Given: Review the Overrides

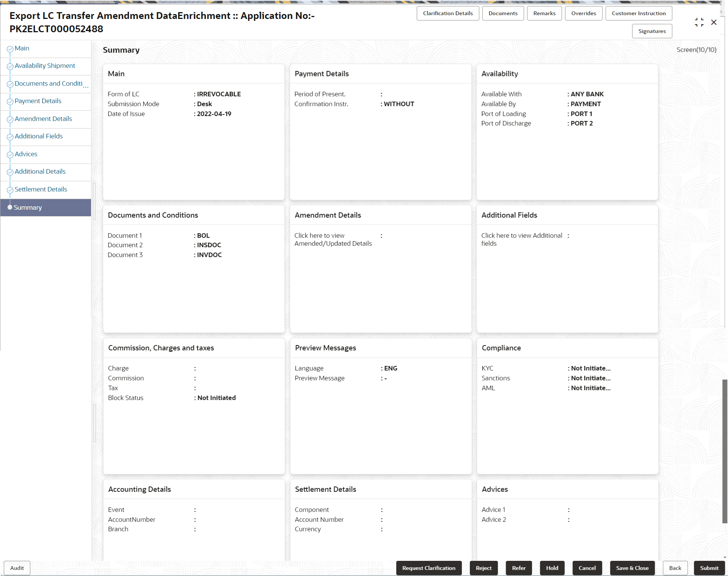Looking at the screenshot, I should point(583,13).
